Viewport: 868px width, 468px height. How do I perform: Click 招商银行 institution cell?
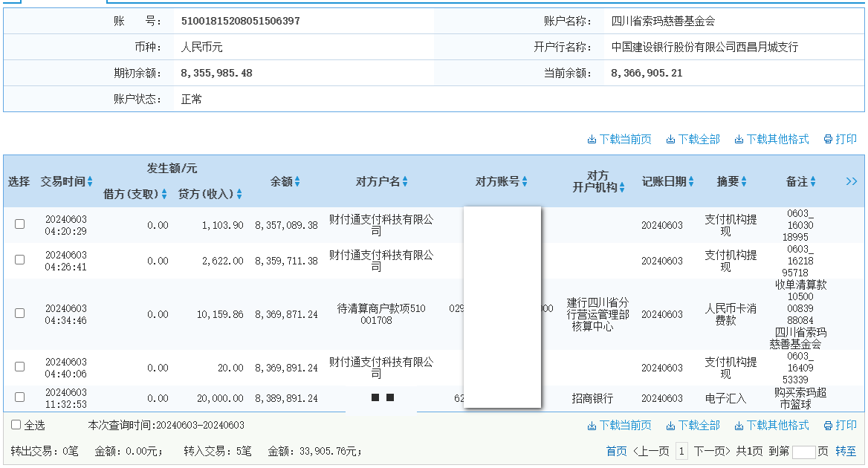pyautogui.click(x=592, y=398)
